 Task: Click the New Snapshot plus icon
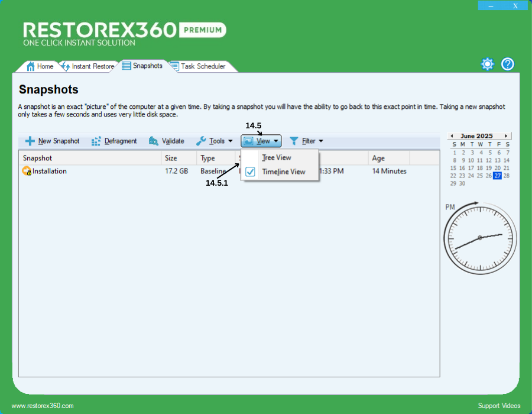(x=30, y=141)
